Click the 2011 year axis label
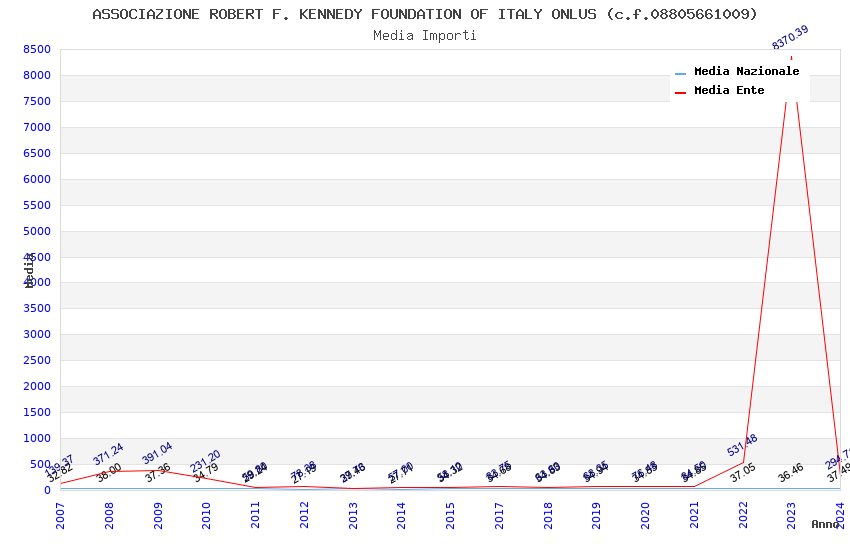This screenshot has width=850, height=550. coord(255,515)
